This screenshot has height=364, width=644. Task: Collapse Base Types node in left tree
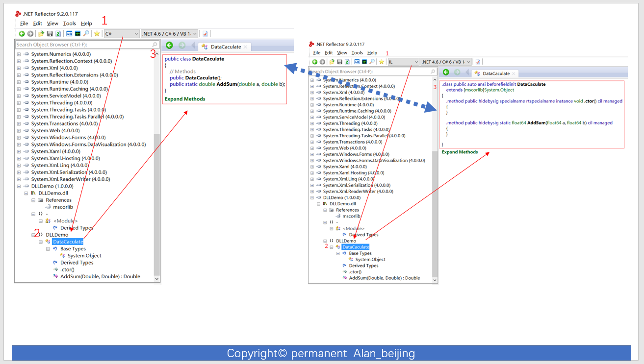(x=48, y=249)
